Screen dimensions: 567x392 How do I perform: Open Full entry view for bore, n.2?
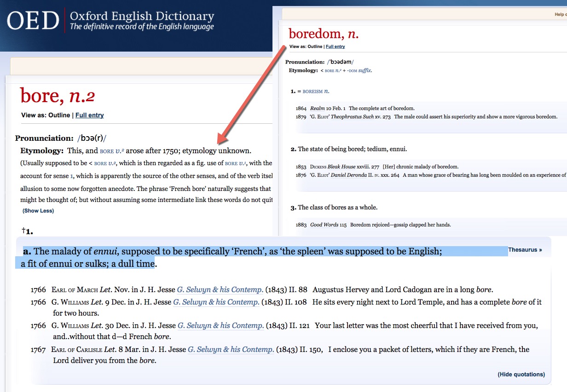90,115
